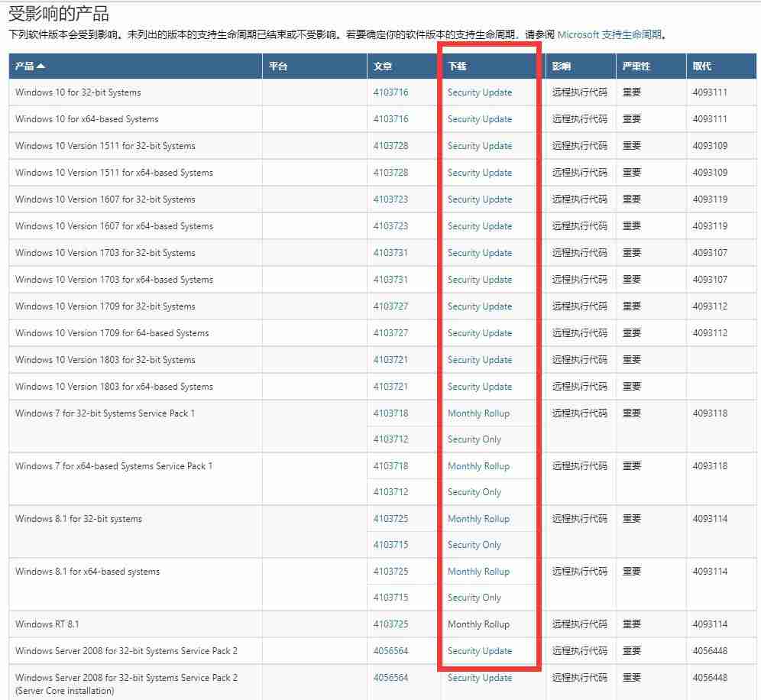
Task: Download Security Update for Version 1511 x64-based
Action: tap(480, 173)
